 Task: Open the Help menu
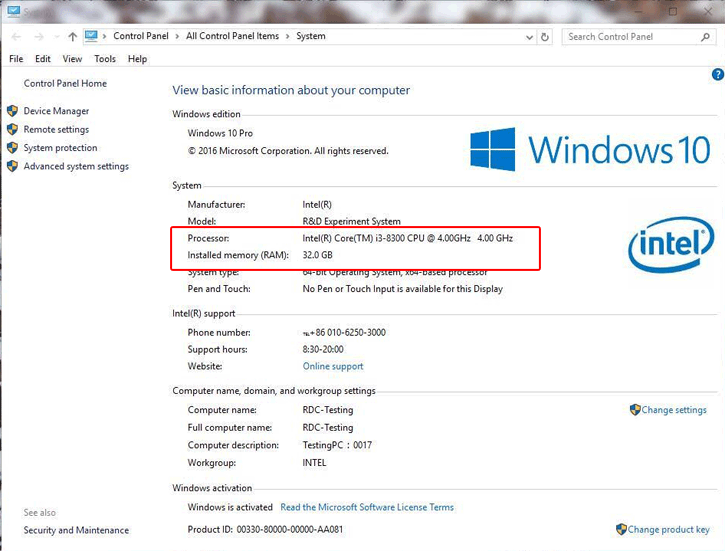tap(137, 59)
